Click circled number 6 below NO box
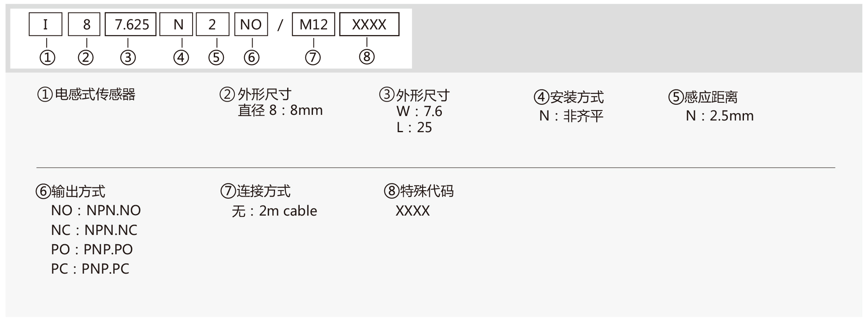This screenshot has height=324, width=868. point(251,58)
